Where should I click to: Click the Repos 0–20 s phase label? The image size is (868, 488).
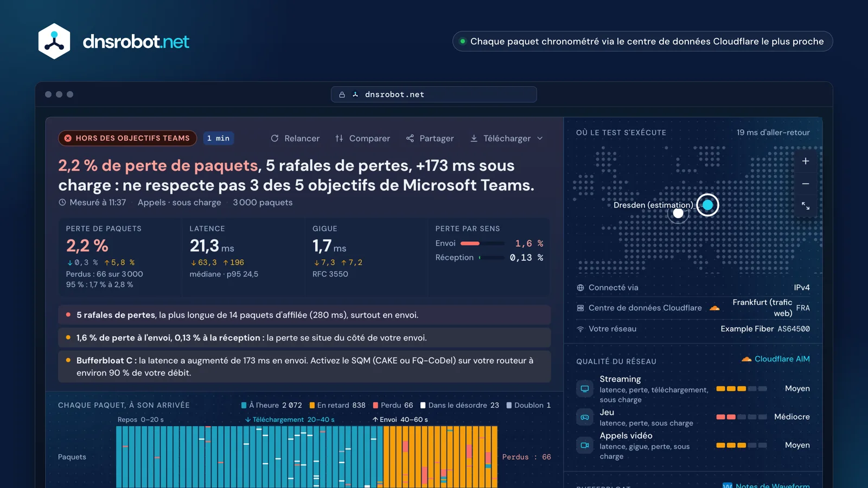[141, 420]
